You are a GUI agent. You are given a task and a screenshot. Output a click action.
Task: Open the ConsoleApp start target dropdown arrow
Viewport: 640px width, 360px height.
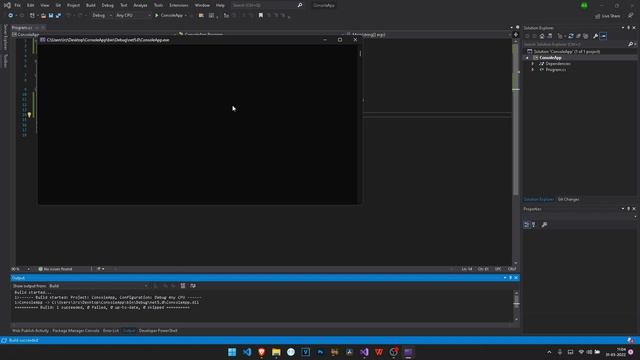point(186,16)
